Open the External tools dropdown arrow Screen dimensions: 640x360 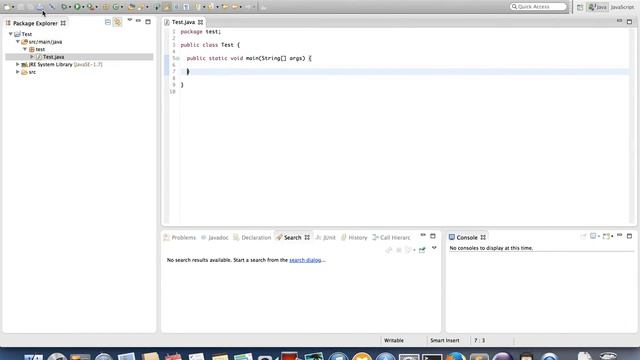(x=96, y=7)
